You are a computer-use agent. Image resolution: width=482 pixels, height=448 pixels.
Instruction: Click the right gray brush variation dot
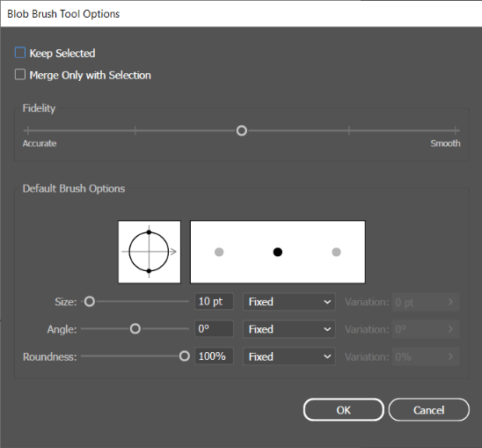(x=336, y=252)
